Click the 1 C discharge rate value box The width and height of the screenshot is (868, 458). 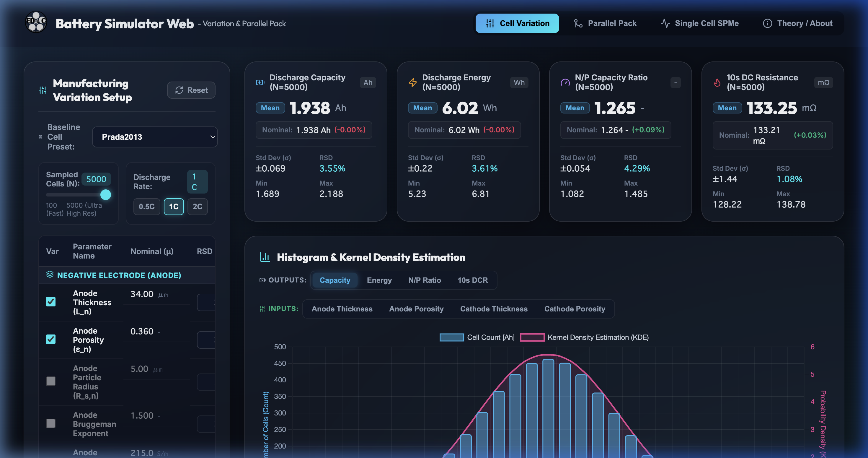[198, 182]
